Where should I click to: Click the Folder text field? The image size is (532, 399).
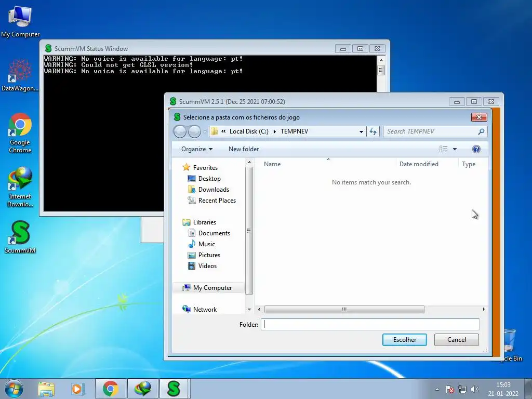click(370, 324)
